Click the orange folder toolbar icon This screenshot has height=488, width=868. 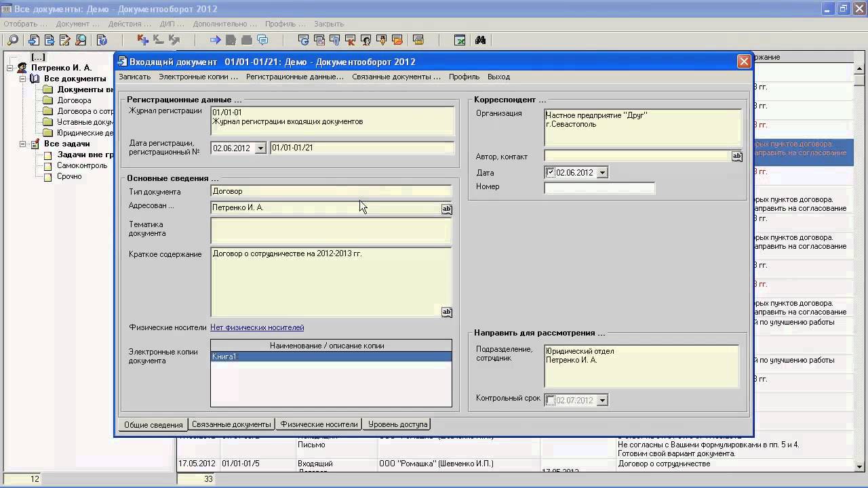click(397, 40)
